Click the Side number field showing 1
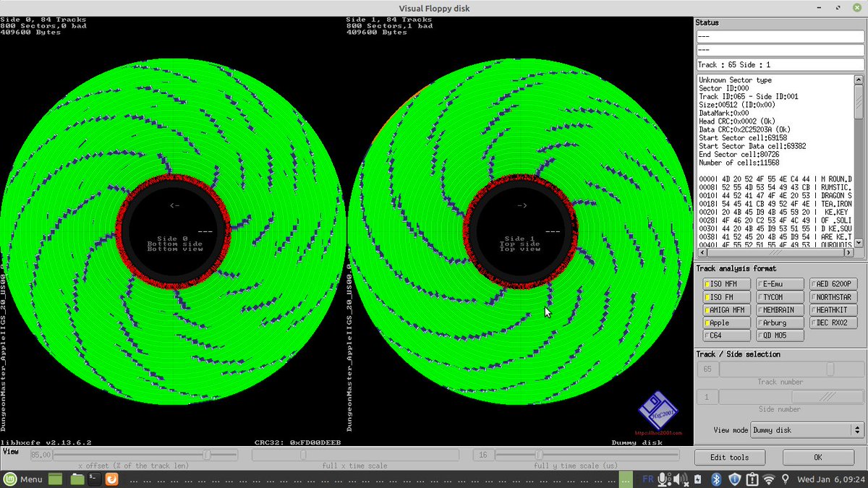The image size is (868, 488). (x=707, y=397)
